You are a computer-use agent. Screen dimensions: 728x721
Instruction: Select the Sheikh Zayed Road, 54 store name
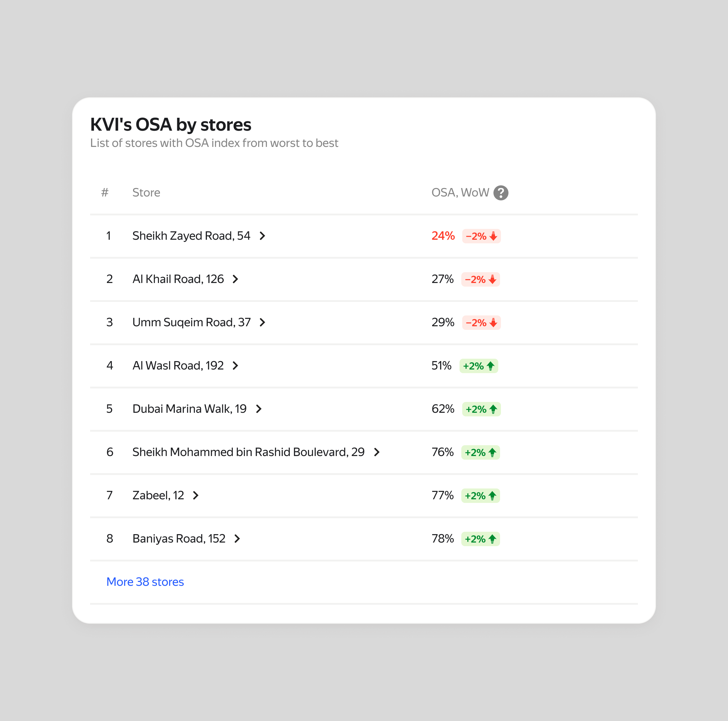point(191,236)
